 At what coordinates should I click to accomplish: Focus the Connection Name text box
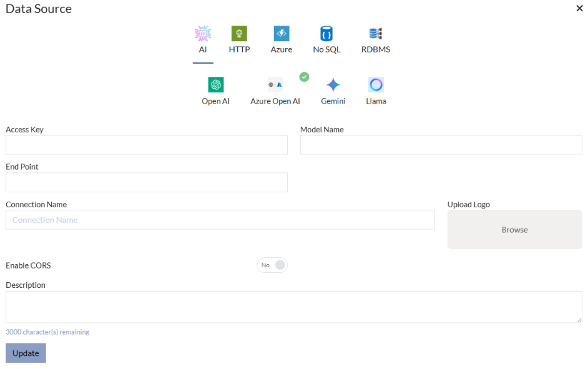(220, 220)
